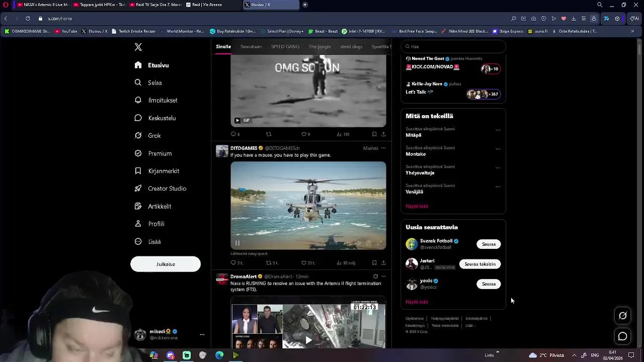This screenshot has width=644, height=362.
Task: Expand the Lisää more menu
Action: 148,242
